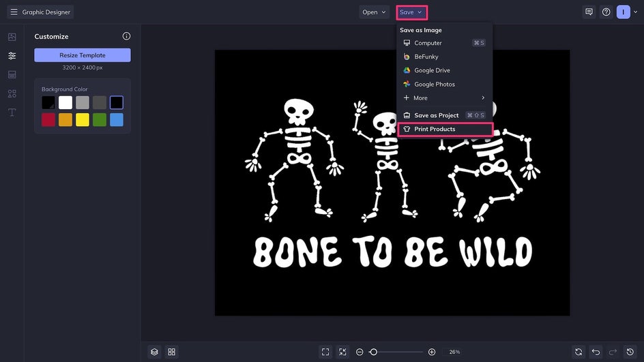Click the Customize info icon

tap(126, 36)
